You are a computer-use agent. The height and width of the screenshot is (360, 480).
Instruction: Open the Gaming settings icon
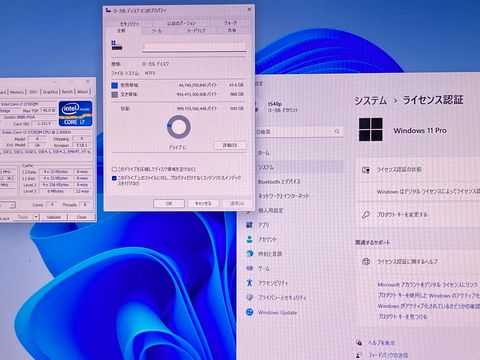[249, 268]
